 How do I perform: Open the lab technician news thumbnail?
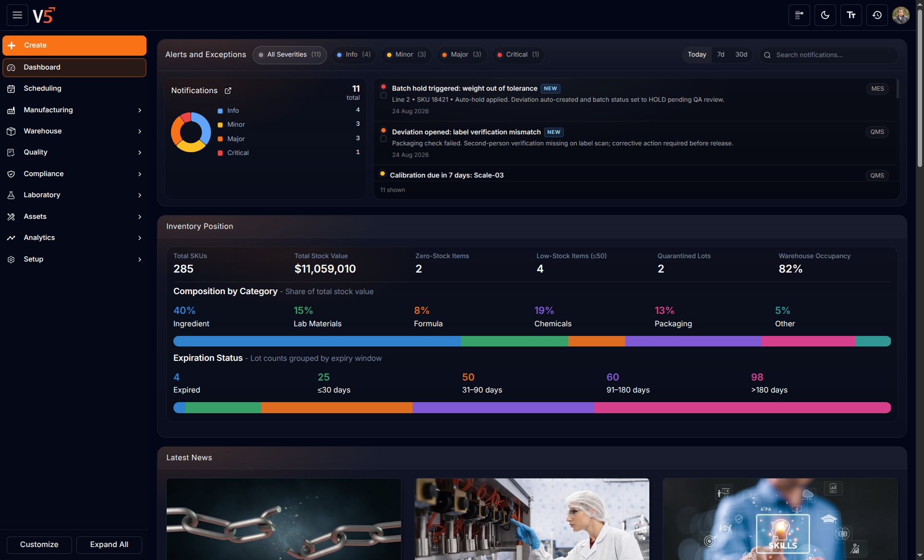[x=532, y=519]
